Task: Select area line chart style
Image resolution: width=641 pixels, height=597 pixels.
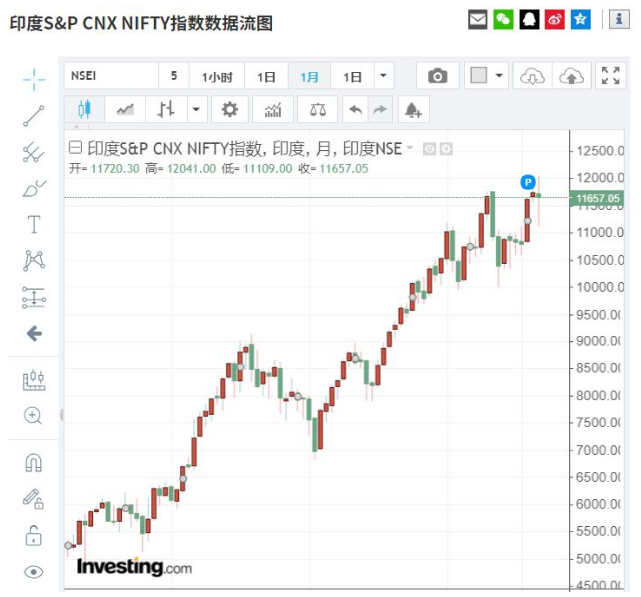Action: pyautogui.click(x=125, y=109)
